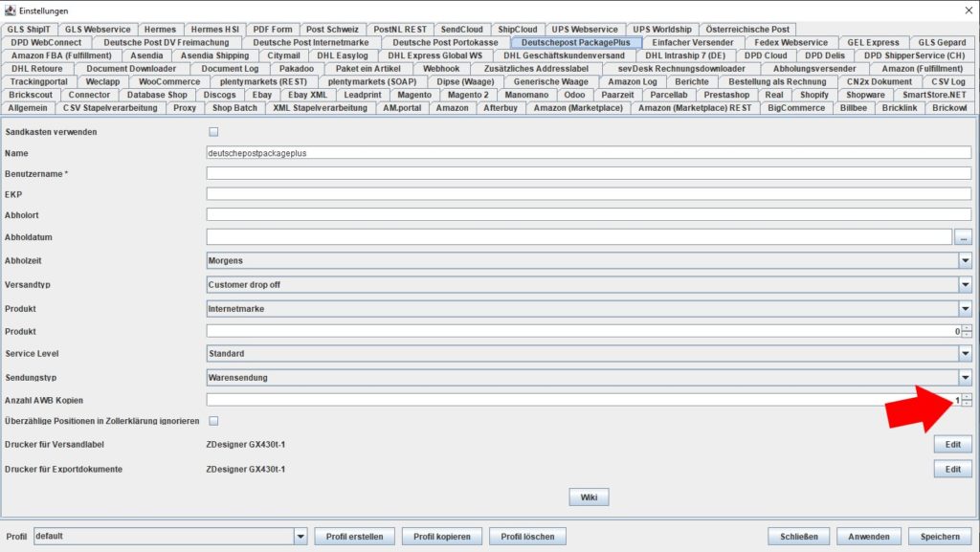
Task: Click into the Abholort input field
Action: pyautogui.click(x=589, y=215)
